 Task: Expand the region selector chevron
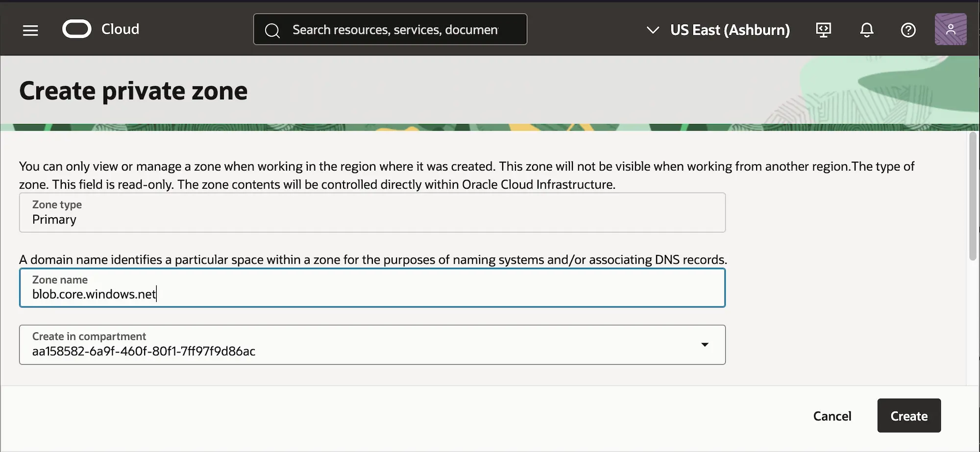pos(652,30)
